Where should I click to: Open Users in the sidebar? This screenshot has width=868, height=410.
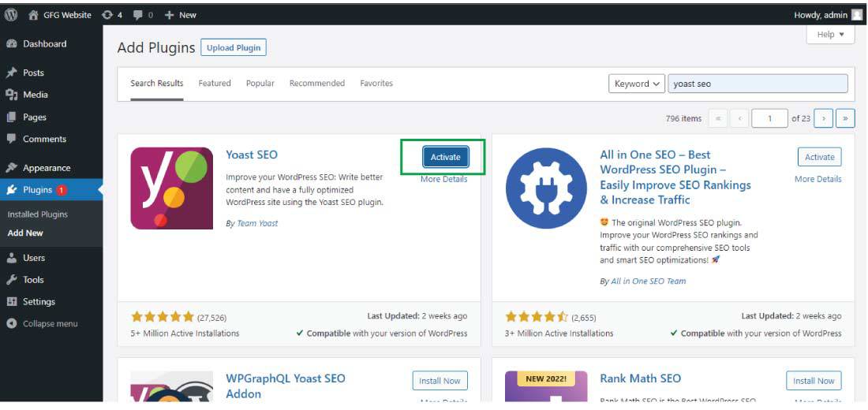point(34,258)
